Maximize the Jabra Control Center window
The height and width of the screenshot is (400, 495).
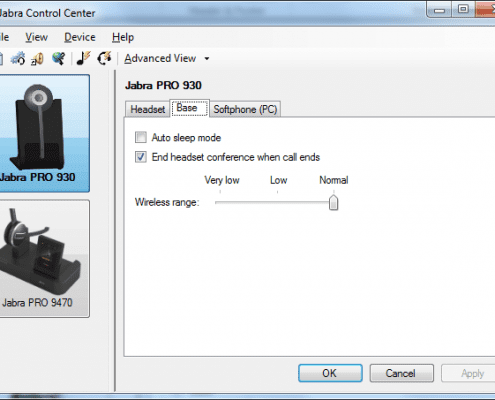coord(463,10)
